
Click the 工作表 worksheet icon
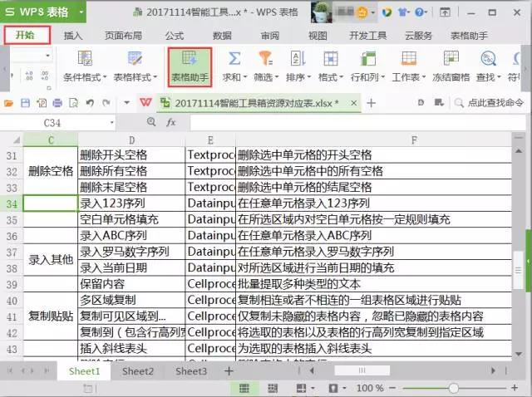[408, 58]
